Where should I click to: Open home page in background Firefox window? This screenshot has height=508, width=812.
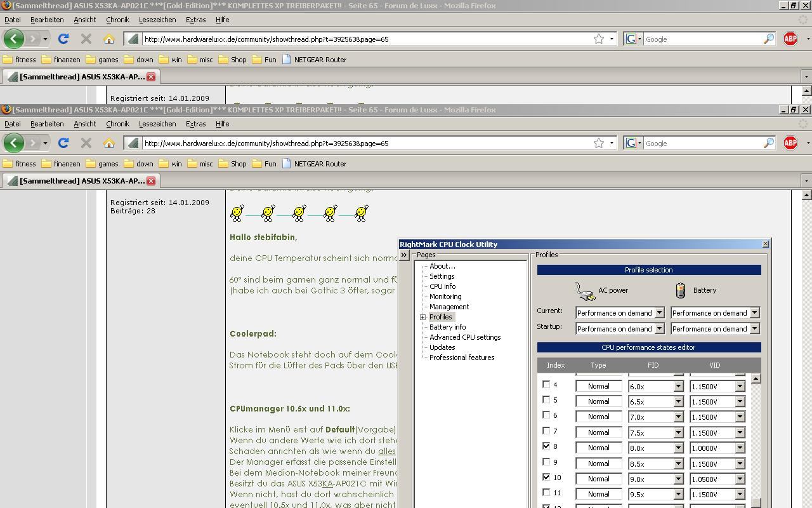point(109,39)
